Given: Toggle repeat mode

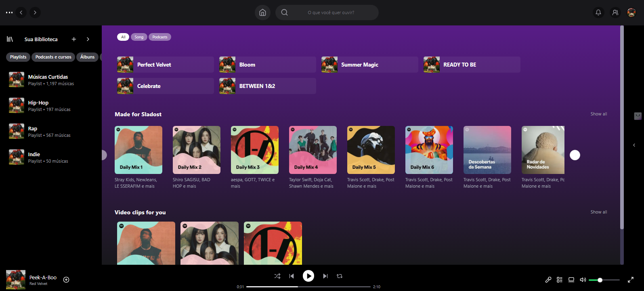Looking at the screenshot, I should [340, 276].
